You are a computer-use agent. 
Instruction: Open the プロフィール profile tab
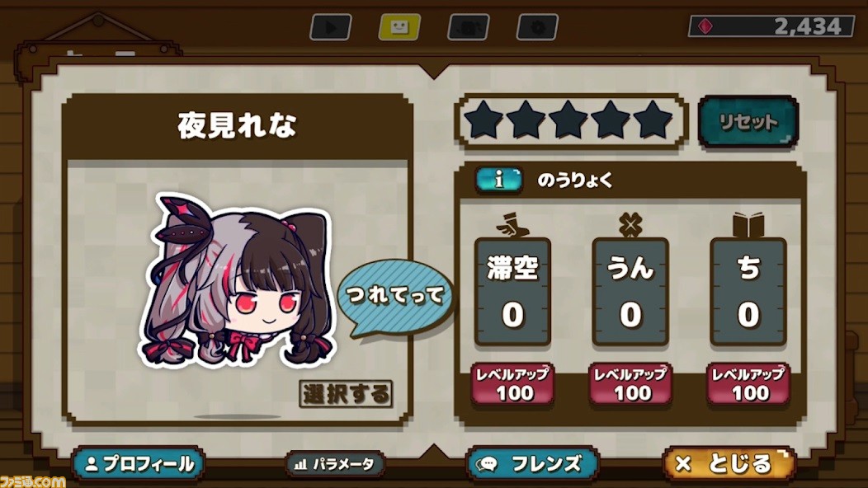(x=139, y=463)
